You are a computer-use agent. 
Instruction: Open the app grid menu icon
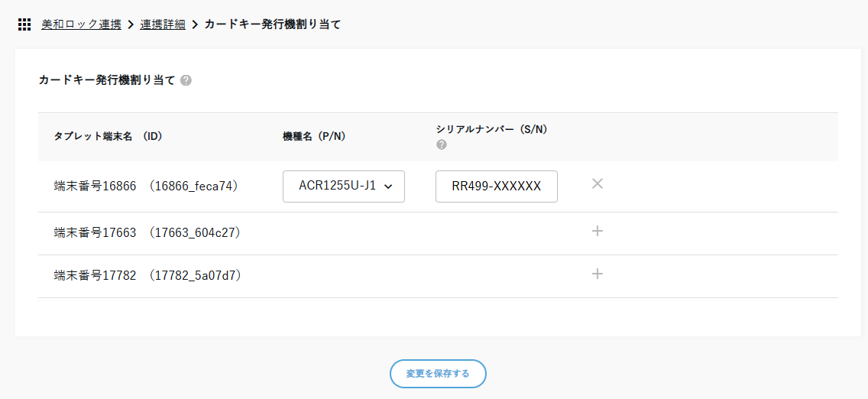click(24, 24)
